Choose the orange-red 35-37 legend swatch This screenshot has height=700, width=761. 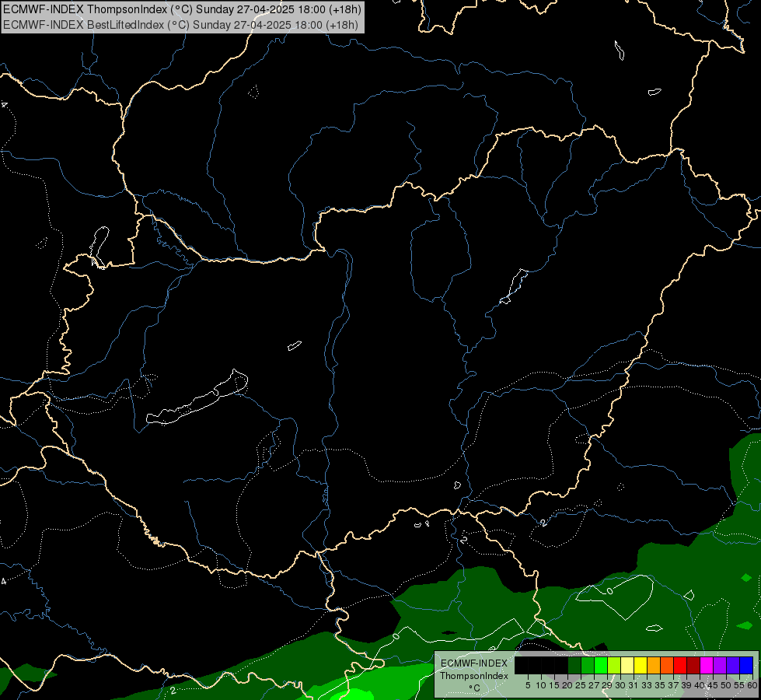pyautogui.click(x=667, y=665)
